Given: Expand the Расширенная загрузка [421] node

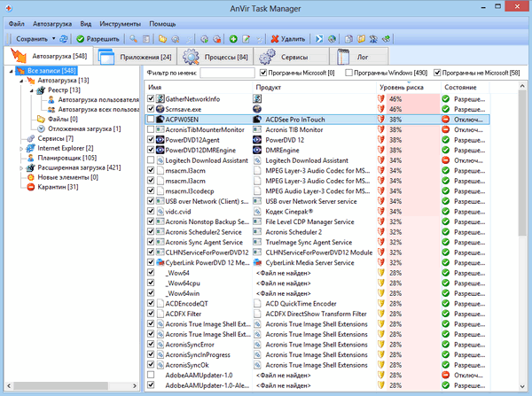Looking at the screenshot, I should click(20, 167).
